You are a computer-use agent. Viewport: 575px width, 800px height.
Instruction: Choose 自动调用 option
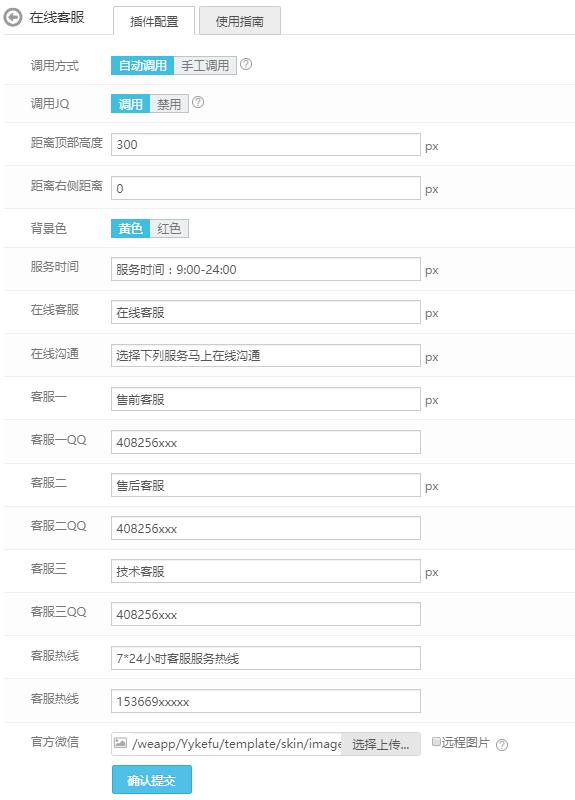(x=142, y=65)
